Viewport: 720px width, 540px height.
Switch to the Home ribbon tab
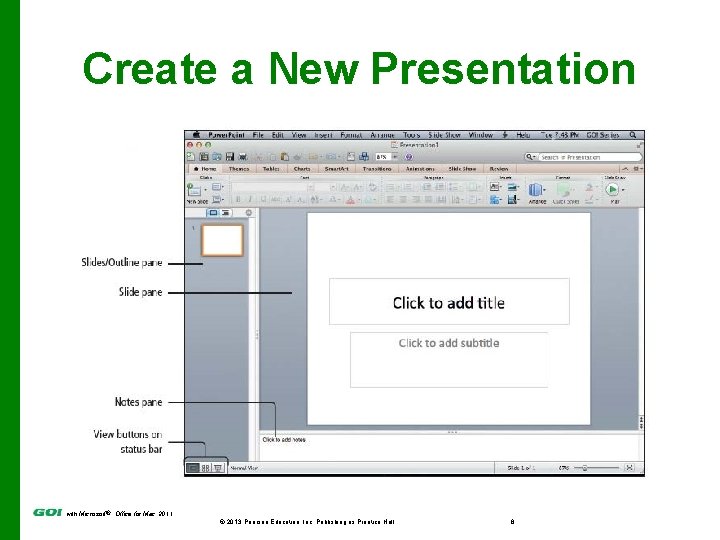coord(205,169)
